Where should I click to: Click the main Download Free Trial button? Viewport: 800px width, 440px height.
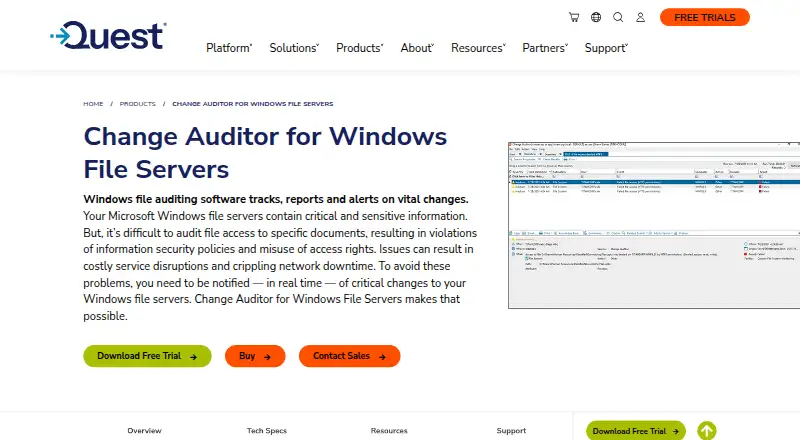(147, 356)
